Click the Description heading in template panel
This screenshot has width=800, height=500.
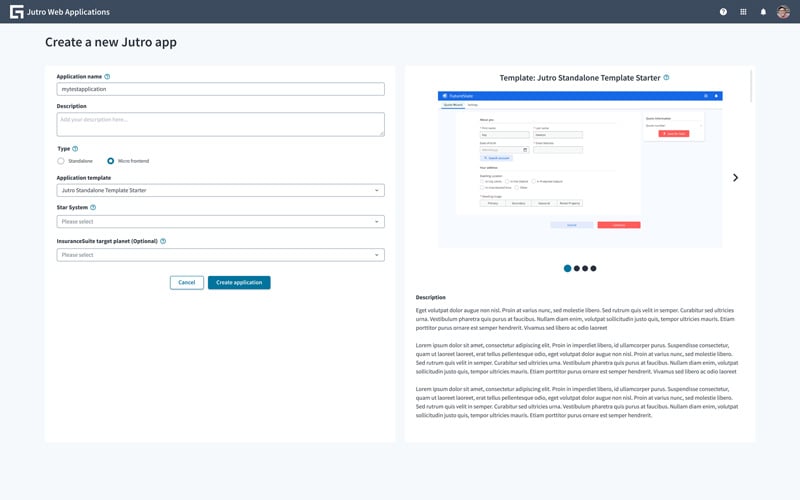pyautogui.click(x=431, y=297)
